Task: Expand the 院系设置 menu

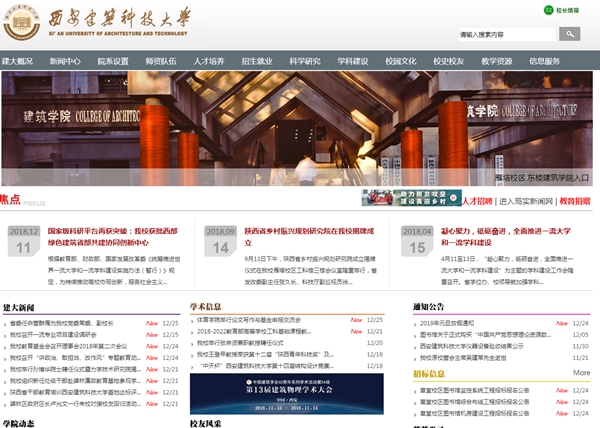Action: pyautogui.click(x=113, y=61)
